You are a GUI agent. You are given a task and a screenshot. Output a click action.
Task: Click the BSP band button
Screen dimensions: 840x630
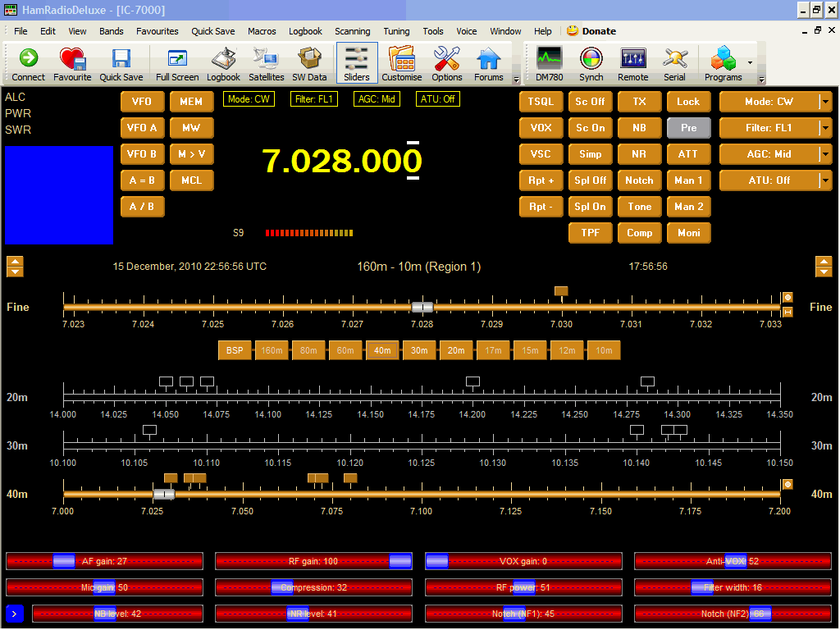(235, 350)
